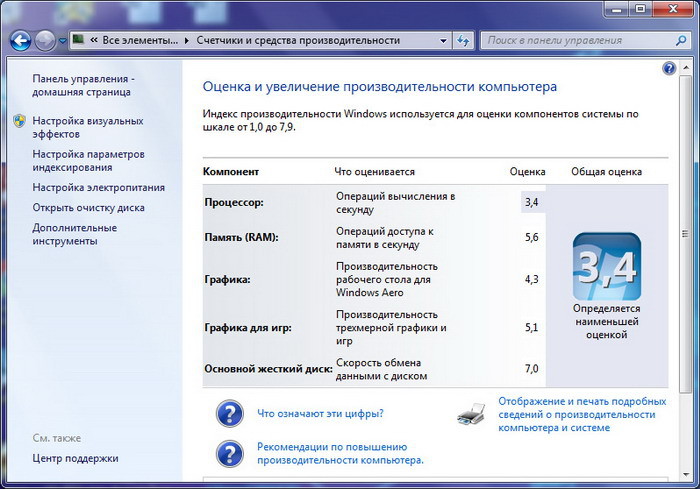
Task: Click the question icon beside "Рекомендации по повышению"
Action: pos(230,452)
